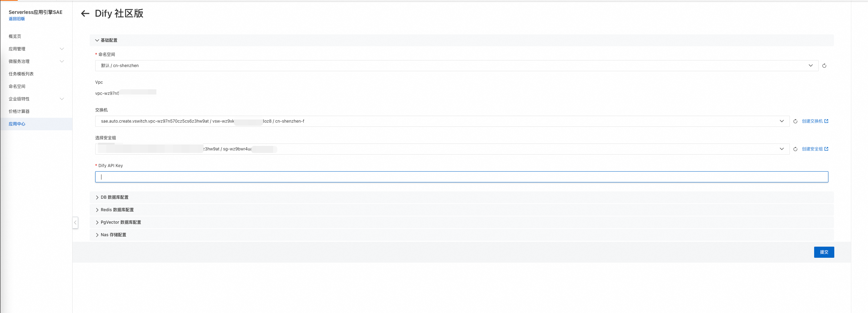Screen dimensions: 868x313
Task: Open the 命名空间 dropdown showing 默认 / cn-shenzhen
Action: [457, 66]
